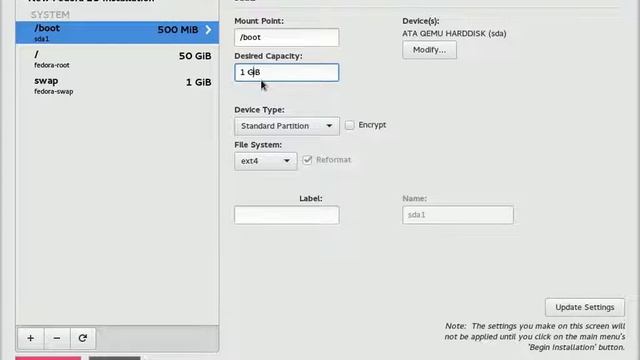Click the Update Settings button
Image resolution: width=640 pixels, height=360 pixels.
point(584,307)
